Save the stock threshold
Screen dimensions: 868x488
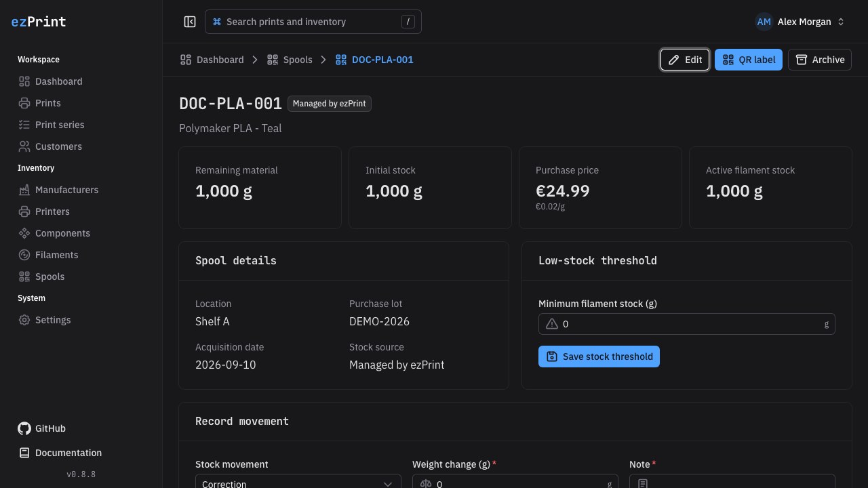pos(599,357)
